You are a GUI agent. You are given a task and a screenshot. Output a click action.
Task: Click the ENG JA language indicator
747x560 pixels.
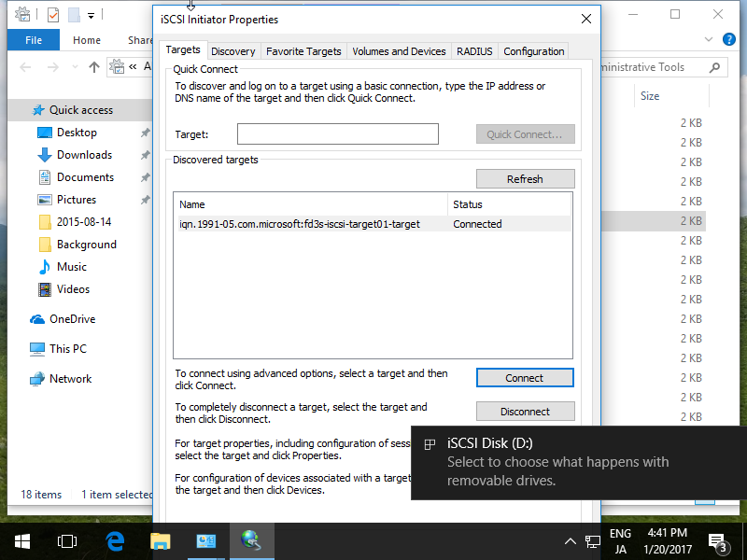pos(620,541)
